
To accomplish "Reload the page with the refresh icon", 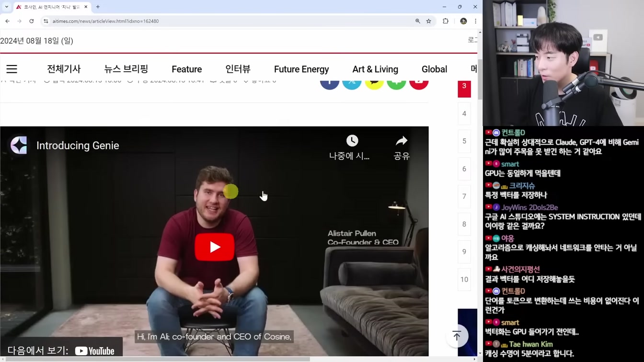I will 32,21.
